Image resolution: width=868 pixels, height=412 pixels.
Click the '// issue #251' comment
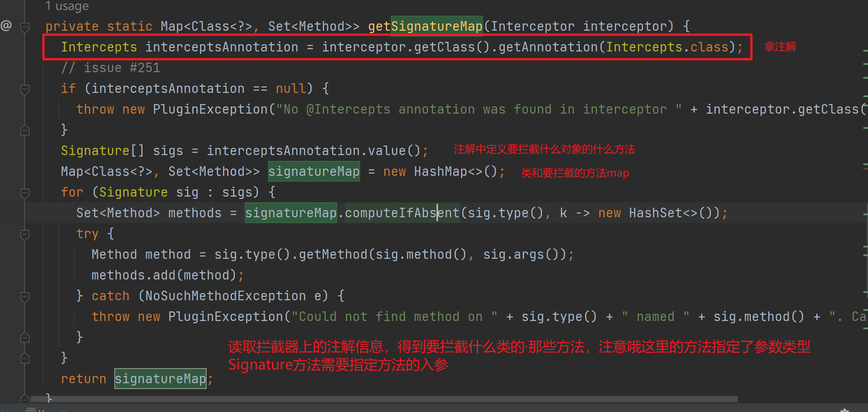(111, 68)
